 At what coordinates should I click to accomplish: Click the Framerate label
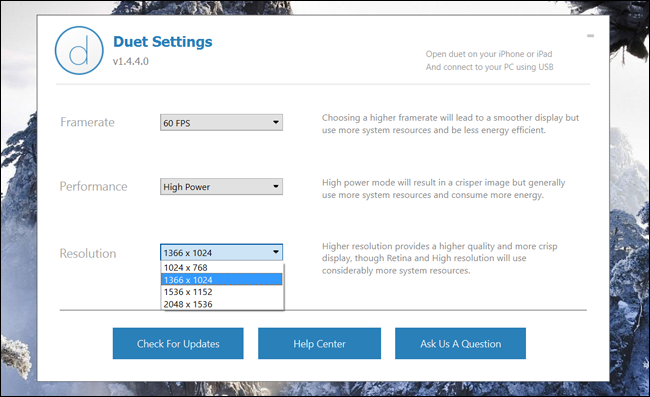click(87, 122)
